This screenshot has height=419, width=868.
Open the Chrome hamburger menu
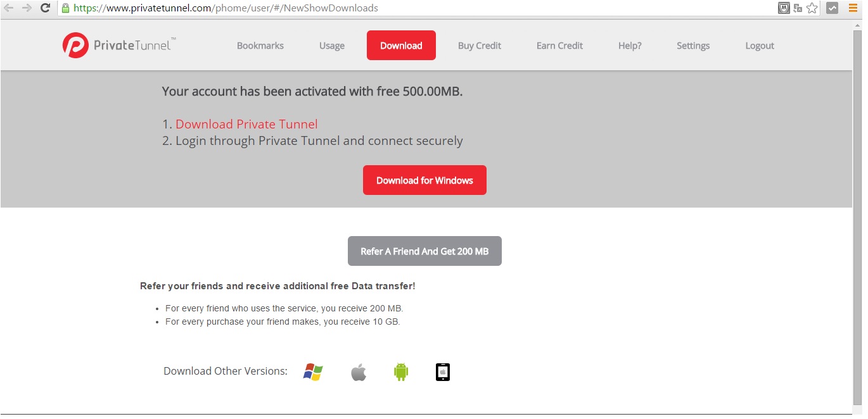[x=853, y=8]
